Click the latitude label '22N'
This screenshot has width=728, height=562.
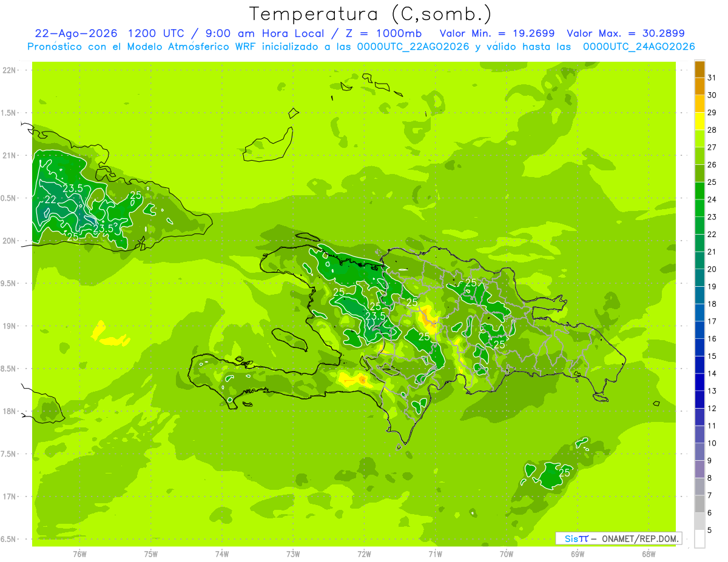9,70
